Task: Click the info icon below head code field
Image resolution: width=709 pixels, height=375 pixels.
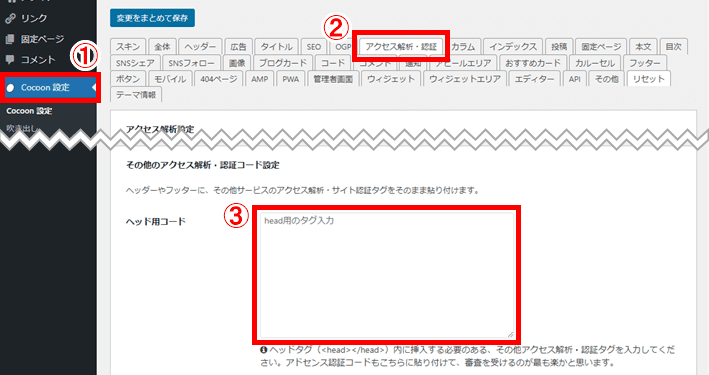Action: [x=264, y=350]
